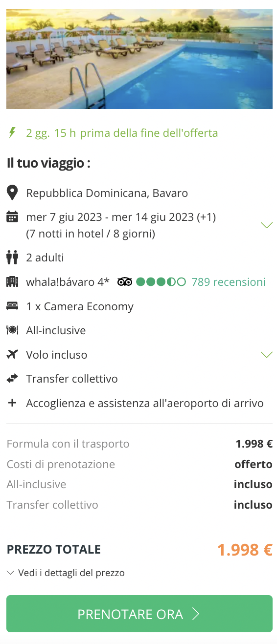Click the PRENOTARE ORA booking button
Image resolution: width=277 pixels, height=644 pixels.
tap(139, 614)
